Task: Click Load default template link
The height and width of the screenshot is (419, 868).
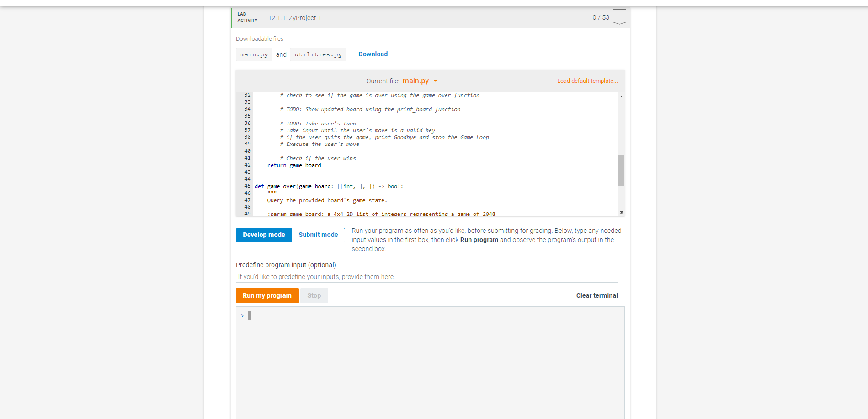Action: tap(587, 81)
